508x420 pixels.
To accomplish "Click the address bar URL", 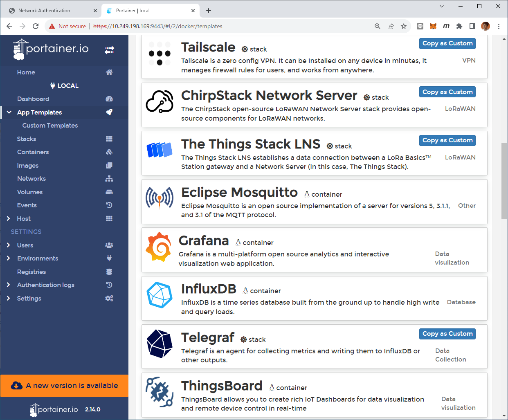I will [x=158, y=26].
